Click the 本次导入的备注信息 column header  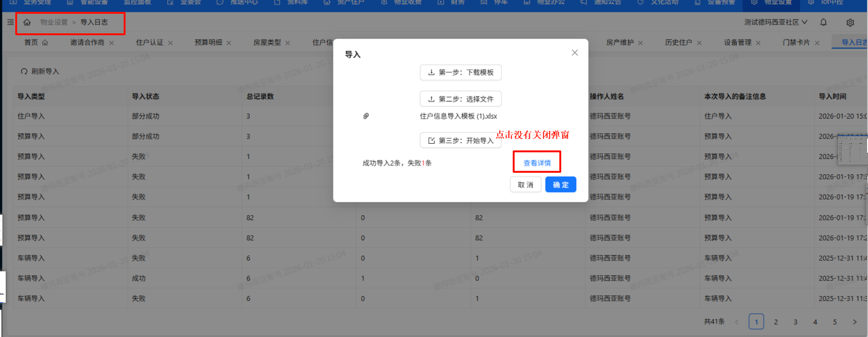tap(735, 97)
